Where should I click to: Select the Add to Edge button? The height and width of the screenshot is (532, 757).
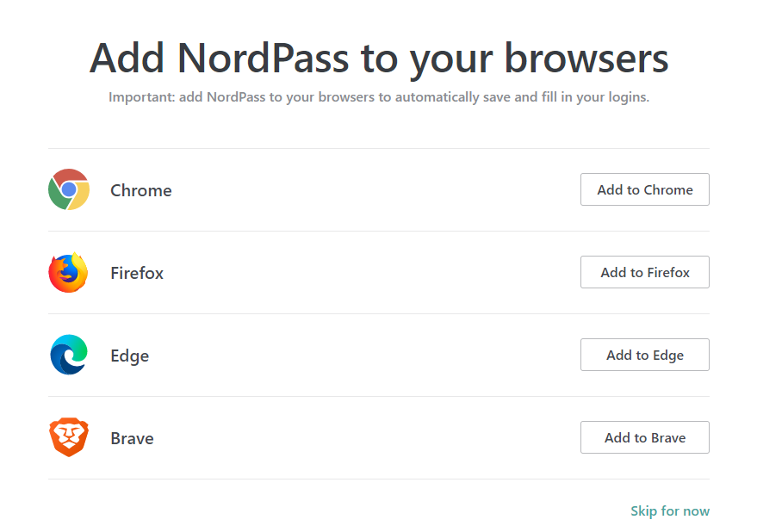644,355
